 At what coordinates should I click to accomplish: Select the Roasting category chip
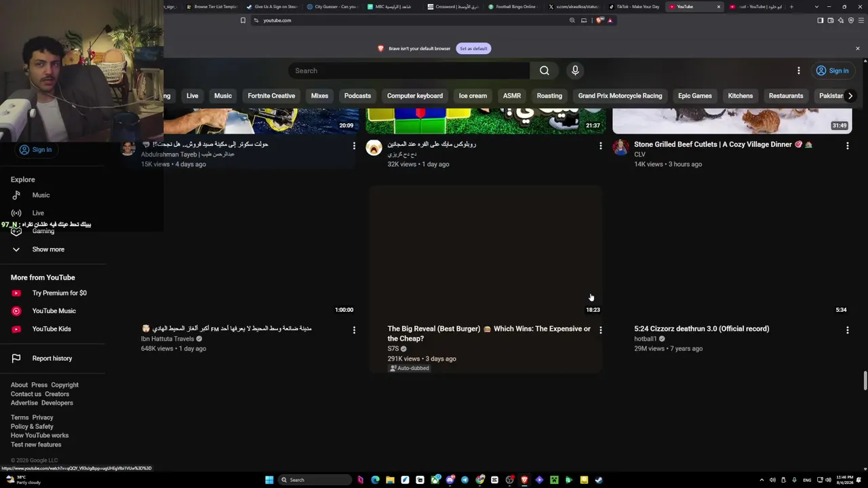click(x=549, y=96)
